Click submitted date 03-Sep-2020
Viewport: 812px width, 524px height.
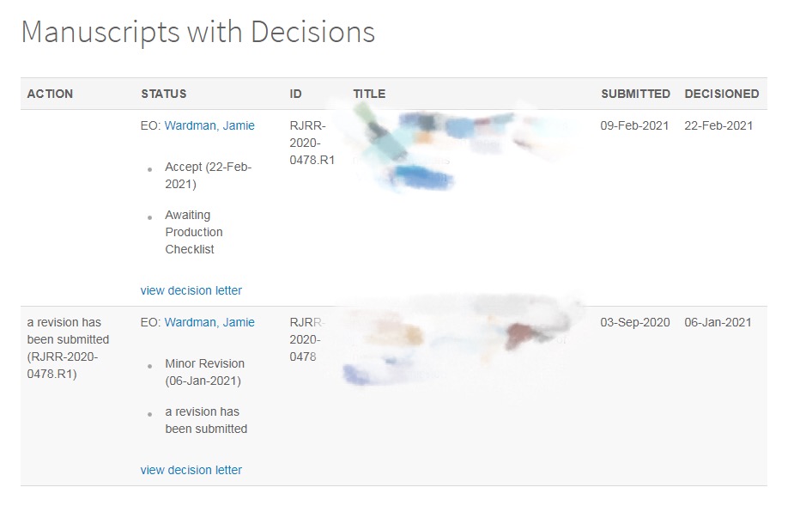(635, 322)
